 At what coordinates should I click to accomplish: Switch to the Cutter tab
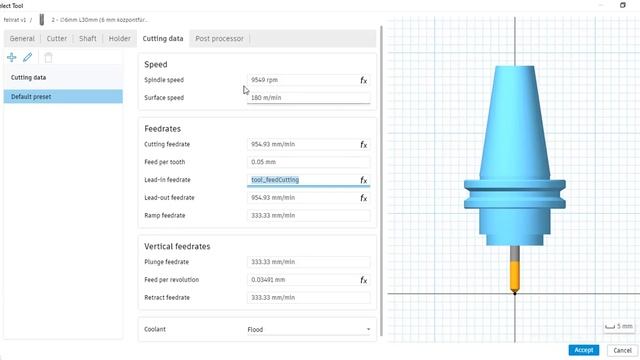click(x=57, y=38)
